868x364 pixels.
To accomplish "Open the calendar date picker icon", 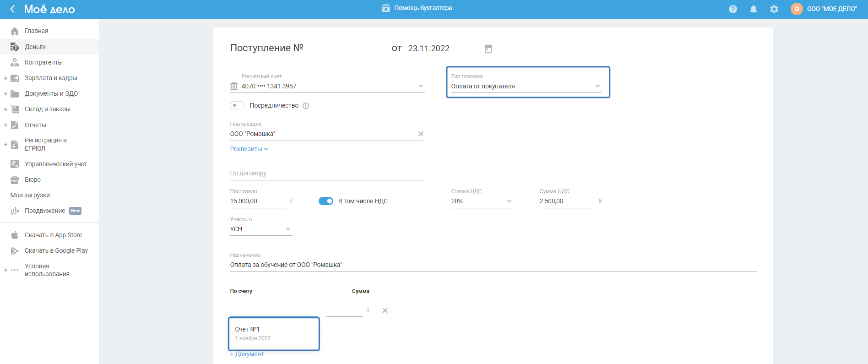I will tap(488, 49).
